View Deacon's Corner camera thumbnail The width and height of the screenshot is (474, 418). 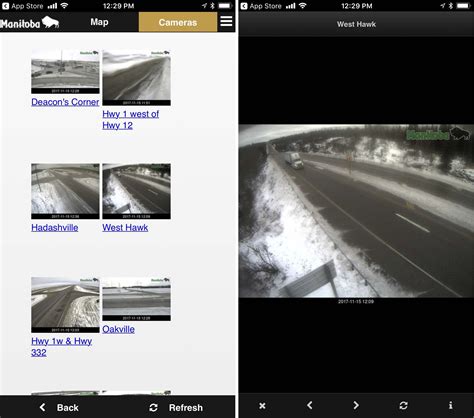tap(65, 72)
